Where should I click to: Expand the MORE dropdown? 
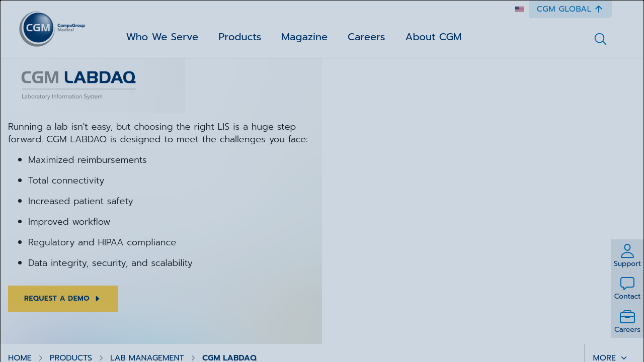click(610, 357)
